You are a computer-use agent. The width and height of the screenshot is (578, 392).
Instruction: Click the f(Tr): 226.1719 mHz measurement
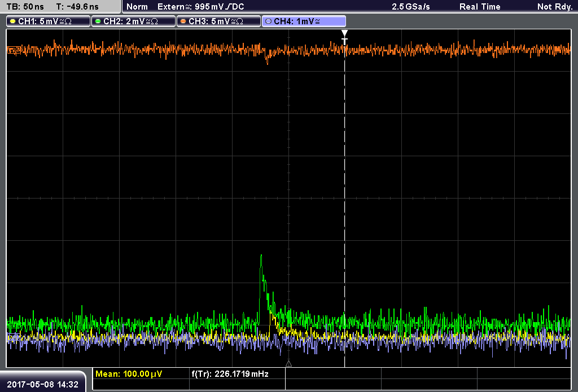tap(230, 374)
